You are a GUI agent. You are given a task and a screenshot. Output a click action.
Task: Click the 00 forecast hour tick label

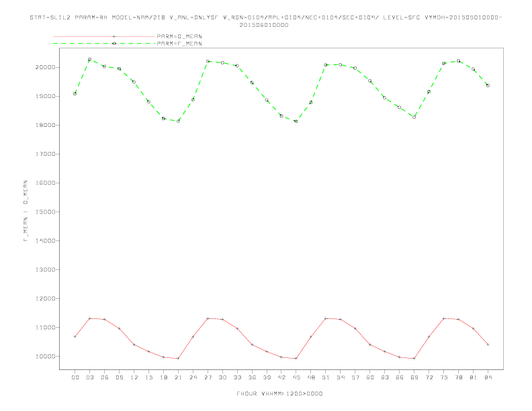(75, 377)
